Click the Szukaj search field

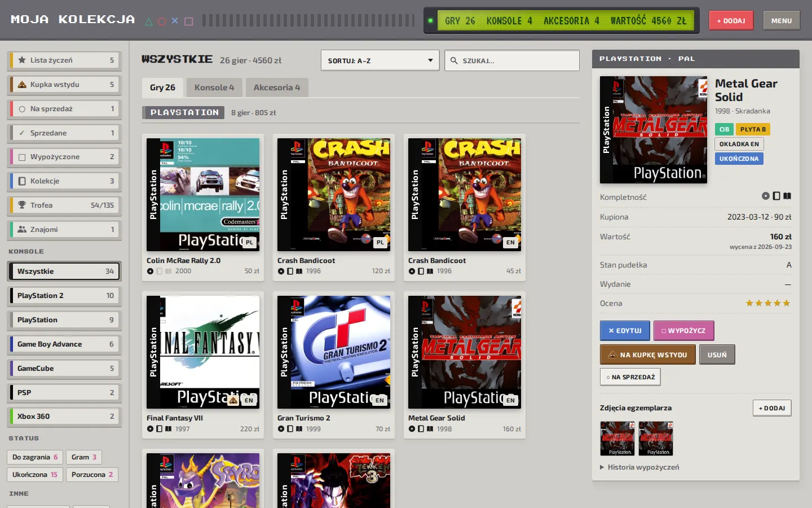click(x=512, y=60)
